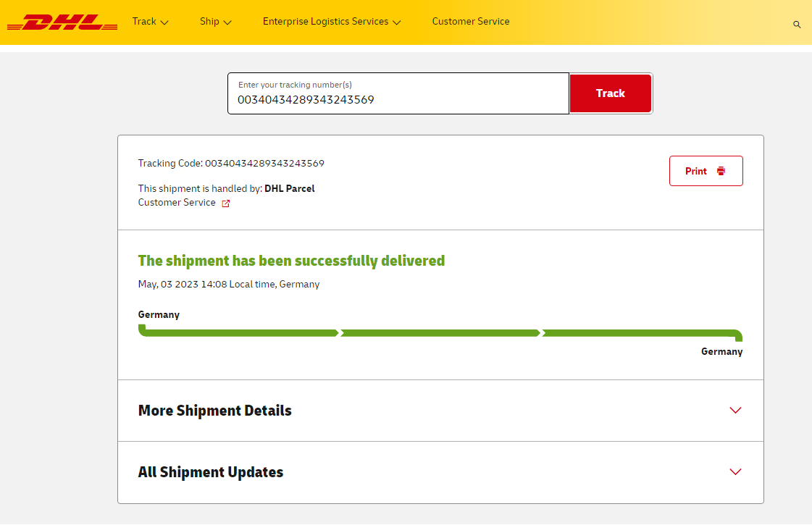
Task: Expand All Shipment Updates chevron
Action: click(x=735, y=472)
